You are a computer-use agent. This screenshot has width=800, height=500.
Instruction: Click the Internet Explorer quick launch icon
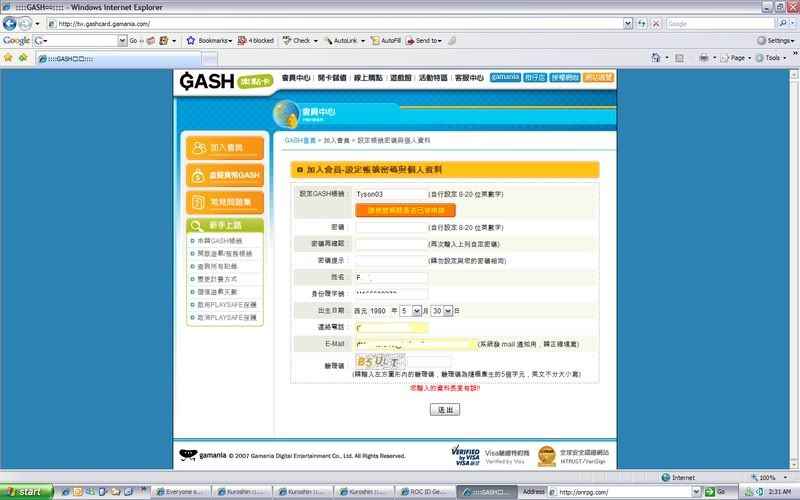pyautogui.click(x=65, y=492)
